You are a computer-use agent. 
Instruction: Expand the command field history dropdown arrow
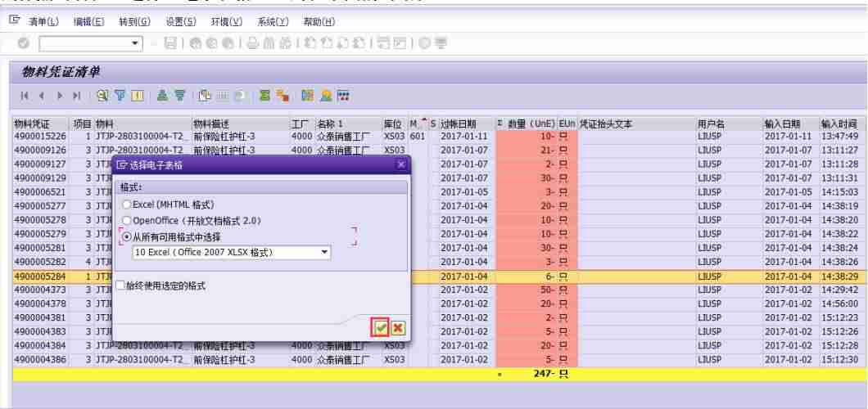click(136, 43)
